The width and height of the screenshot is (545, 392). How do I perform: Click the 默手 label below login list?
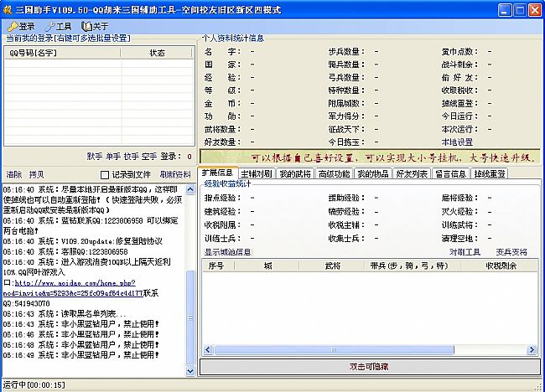click(x=95, y=157)
